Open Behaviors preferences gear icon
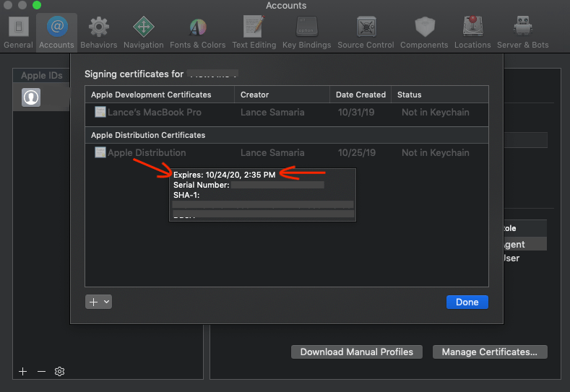This screenshot has width=570, height=392. point(99,27)
